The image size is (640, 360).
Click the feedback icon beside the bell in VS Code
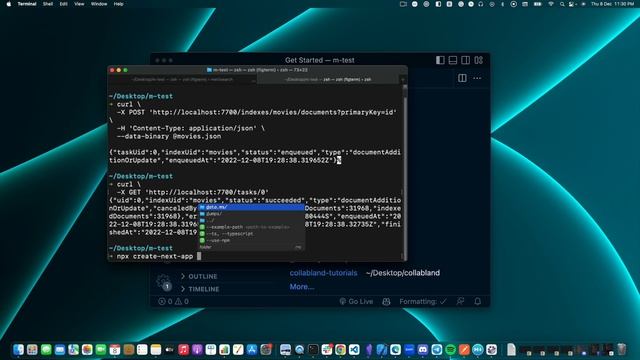click(460, 301)
